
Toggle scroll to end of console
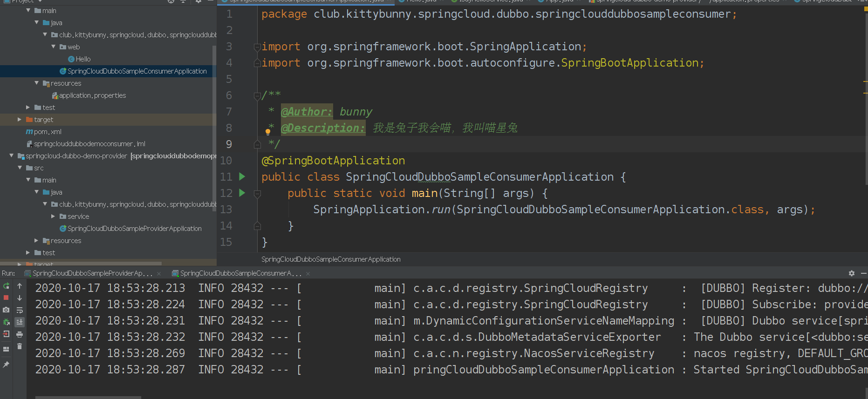20,322
